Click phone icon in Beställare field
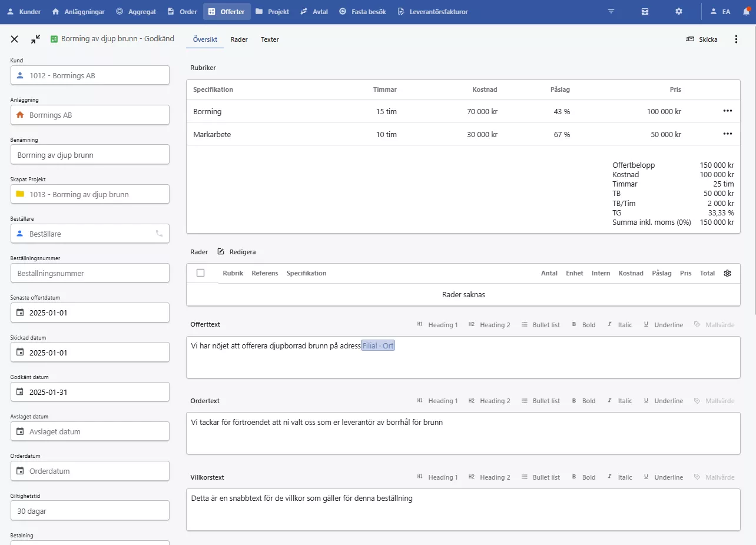 [158, 234]
